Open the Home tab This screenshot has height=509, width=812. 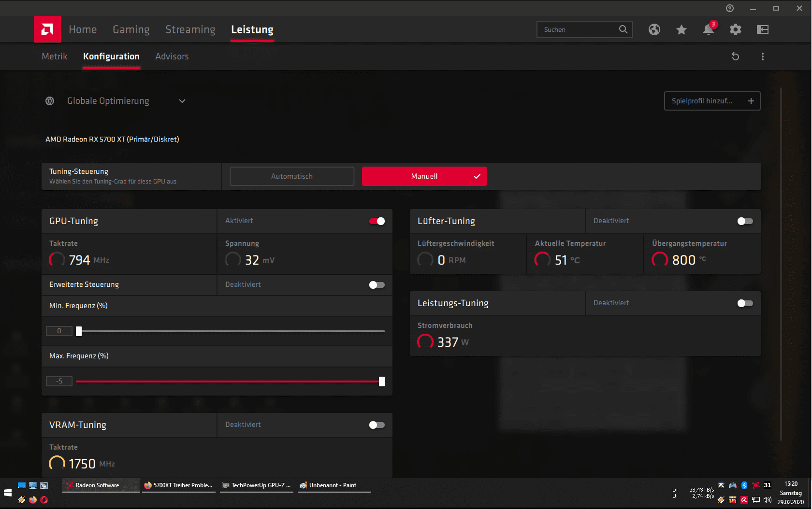coord(83,29)
